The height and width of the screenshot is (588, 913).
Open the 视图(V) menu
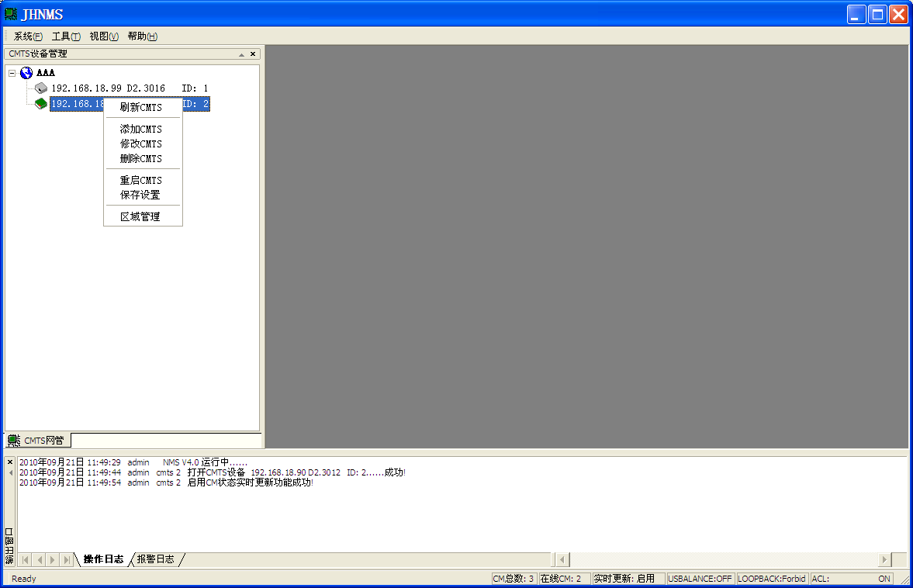pos(104,36)
